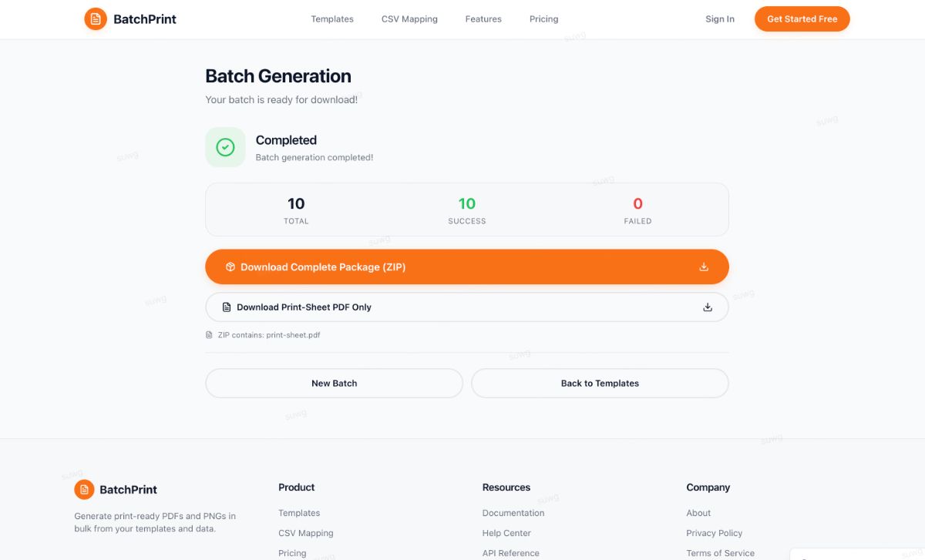The height and width of the screenshot is (560, 925).
Task: Navigate to the Features section
Action: pos(483,18)
